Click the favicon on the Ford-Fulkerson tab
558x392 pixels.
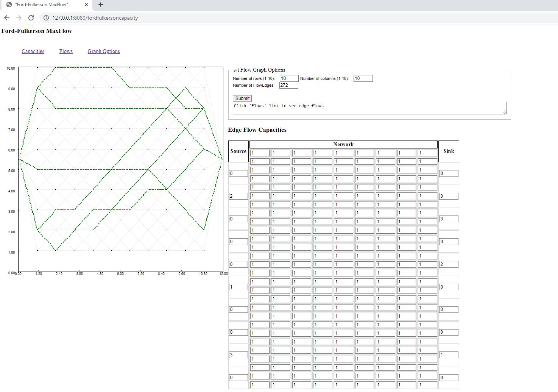pos(8,5)
